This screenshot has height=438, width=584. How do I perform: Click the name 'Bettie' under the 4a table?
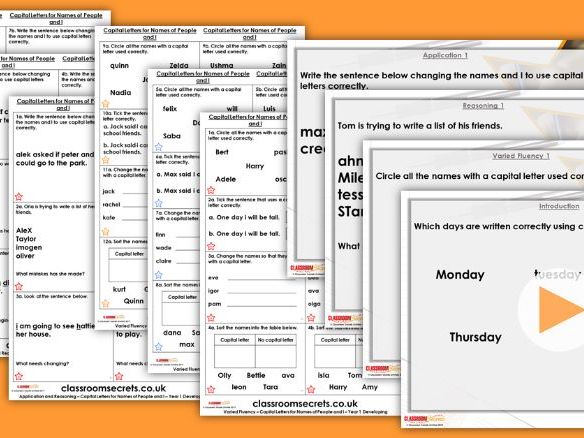256,375
